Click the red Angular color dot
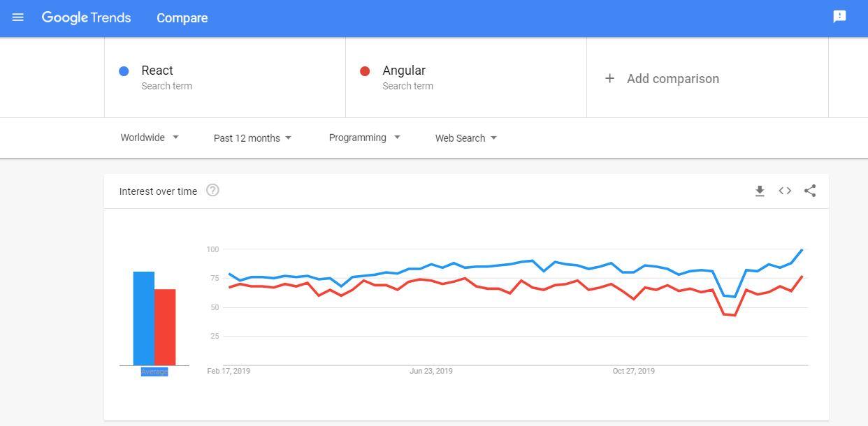This screenshot has height=426, width=868. click(365, 71)
